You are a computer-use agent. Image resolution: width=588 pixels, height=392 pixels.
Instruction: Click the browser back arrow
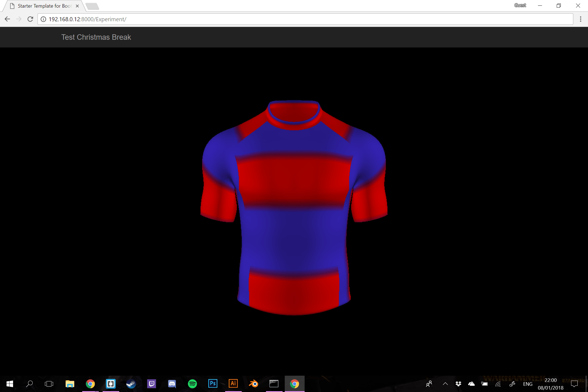click(7, 19)
